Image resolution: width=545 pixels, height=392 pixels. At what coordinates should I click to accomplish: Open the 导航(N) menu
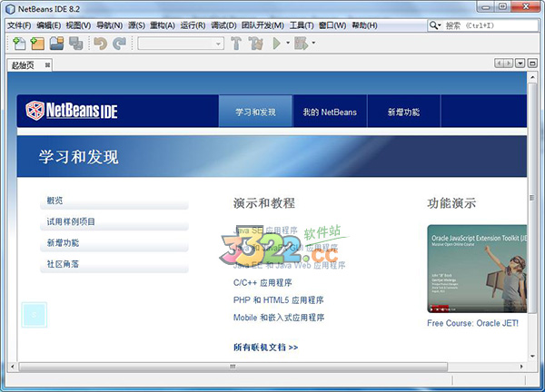pyautogui.click(x=109, y=25)
